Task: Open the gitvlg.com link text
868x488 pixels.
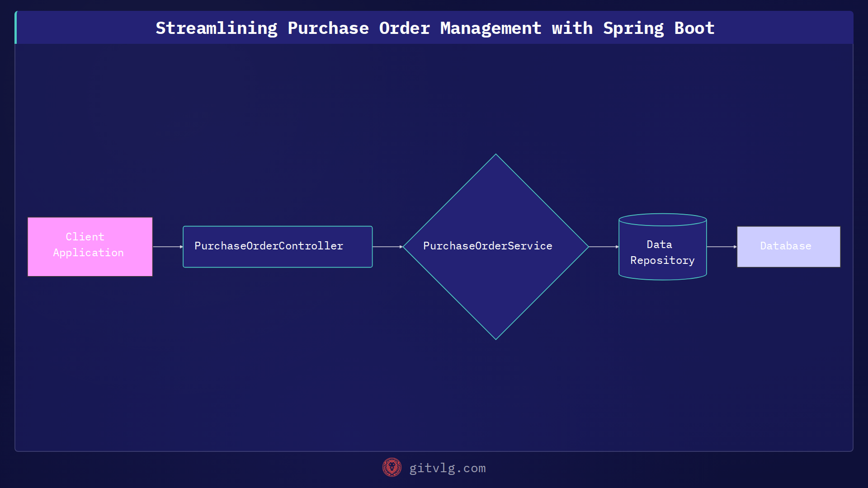Action: pyautogui.click(x=447, y=468)
